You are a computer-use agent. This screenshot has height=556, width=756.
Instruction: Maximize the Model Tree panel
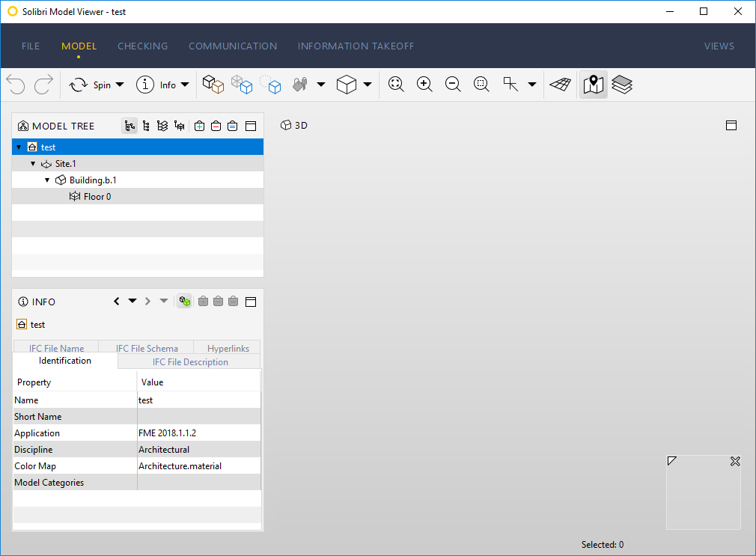(251, 126)
